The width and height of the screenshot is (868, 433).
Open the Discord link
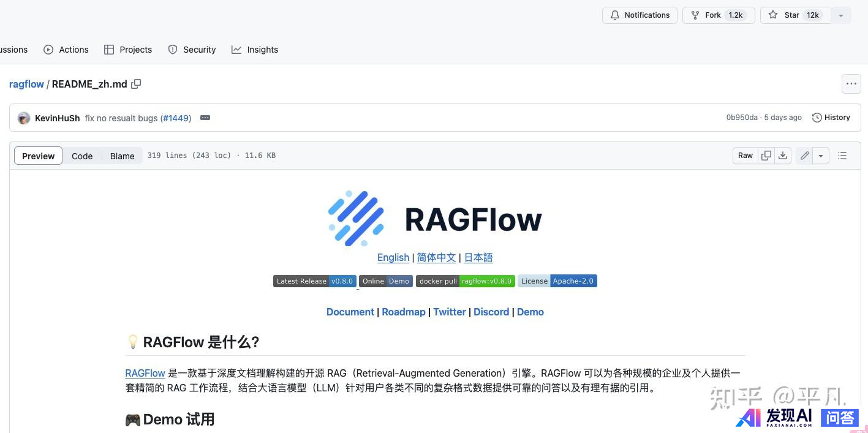tap(491, 312)
